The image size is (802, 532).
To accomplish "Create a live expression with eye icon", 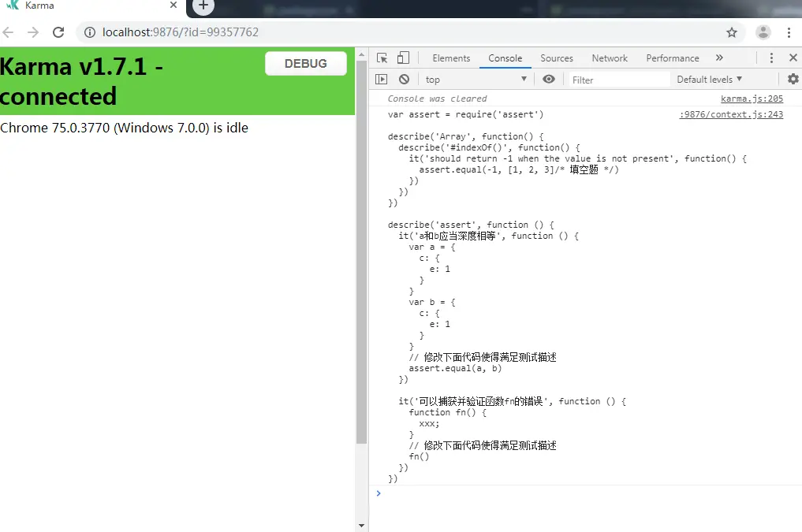I will [x=548, y=80].
